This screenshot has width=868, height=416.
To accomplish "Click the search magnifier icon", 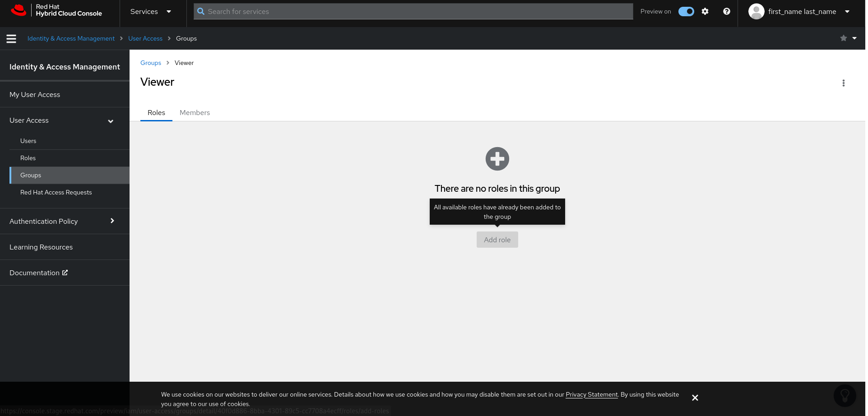I will tap(201, 11).
